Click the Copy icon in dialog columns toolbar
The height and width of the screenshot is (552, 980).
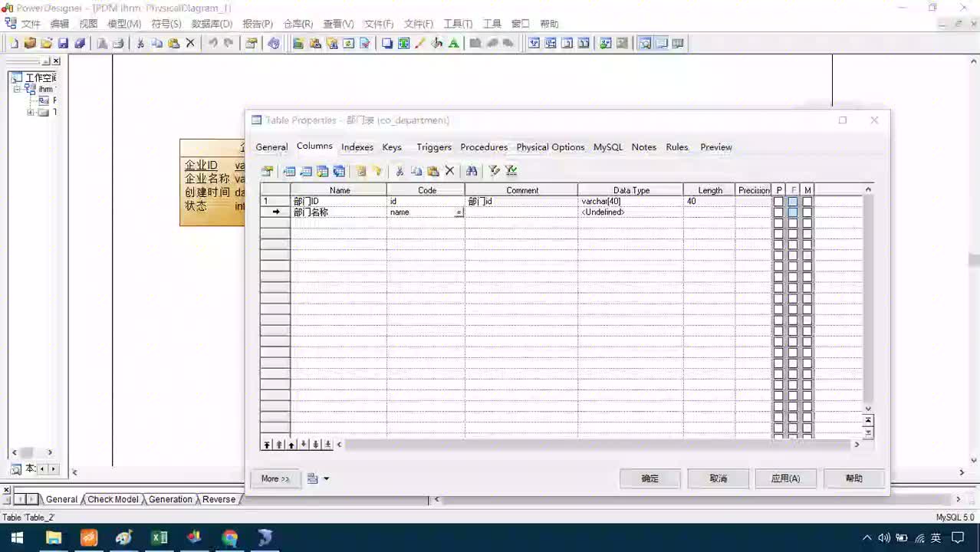click(416, 171)
